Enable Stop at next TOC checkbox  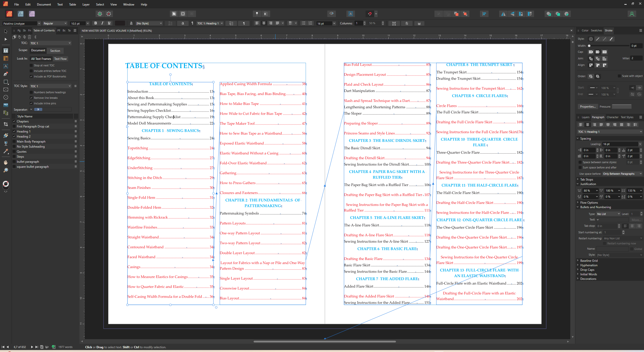[x=31, y=65]
